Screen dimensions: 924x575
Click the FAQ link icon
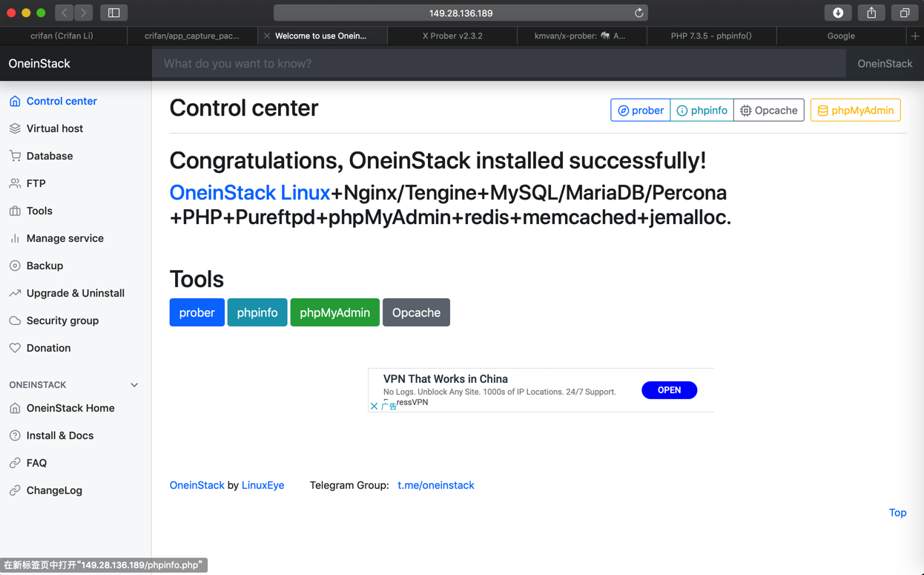tap(15, 463)
